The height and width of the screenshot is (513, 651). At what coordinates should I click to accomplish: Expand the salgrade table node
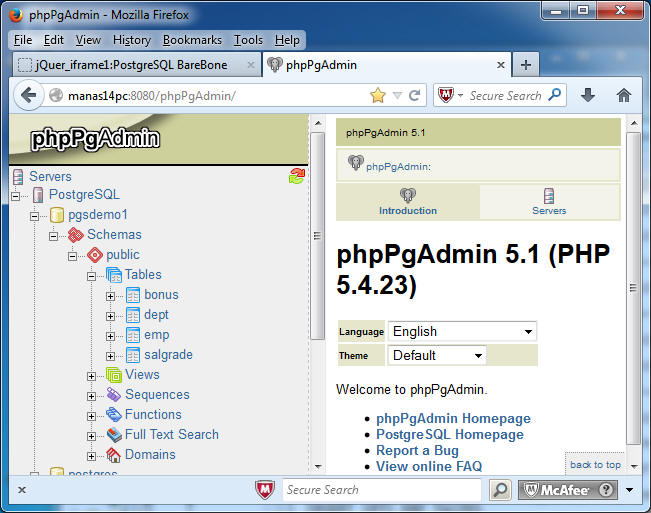point(110,356)
